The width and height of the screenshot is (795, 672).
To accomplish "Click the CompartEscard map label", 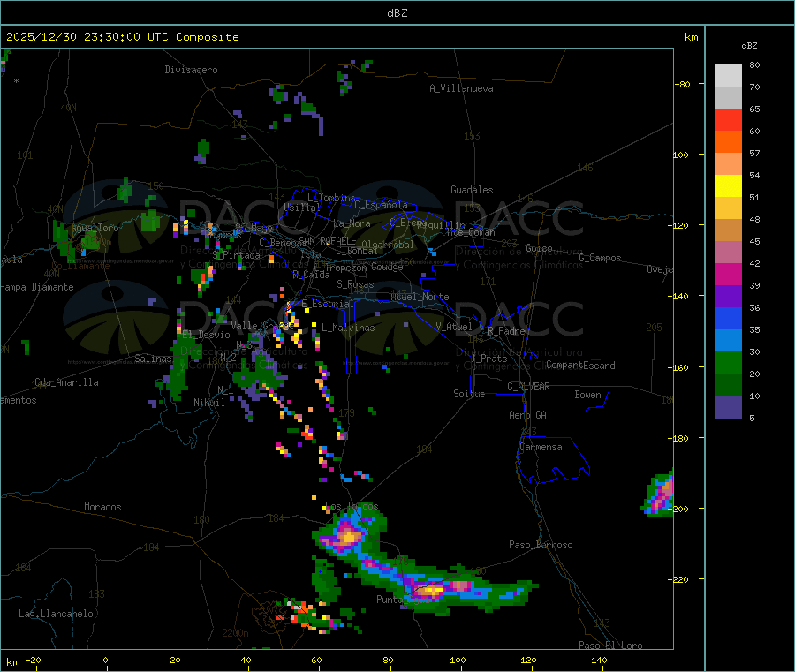I will (580, 365).
